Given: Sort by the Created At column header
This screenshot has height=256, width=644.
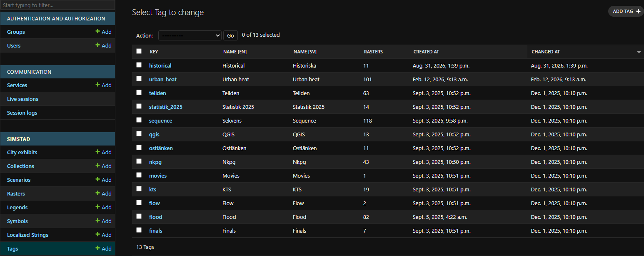Looking at the screenshot, I should point(426,52).
